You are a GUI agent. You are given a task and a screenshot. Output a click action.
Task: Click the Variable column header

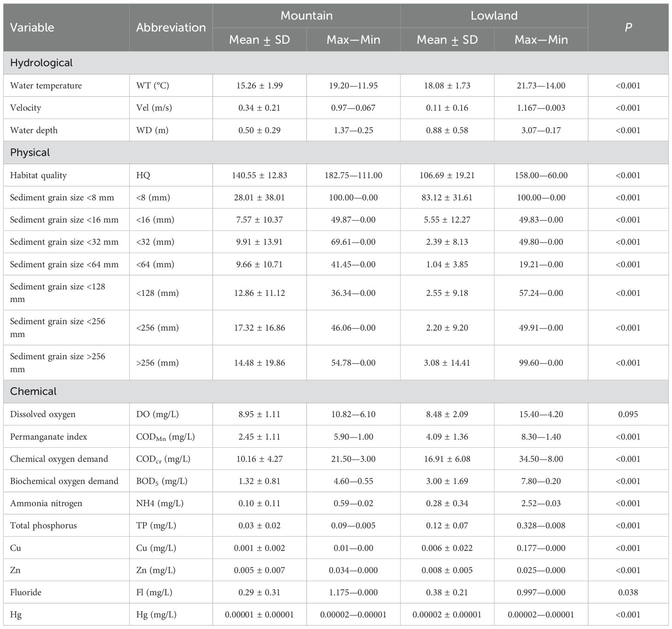coord(32,28)
